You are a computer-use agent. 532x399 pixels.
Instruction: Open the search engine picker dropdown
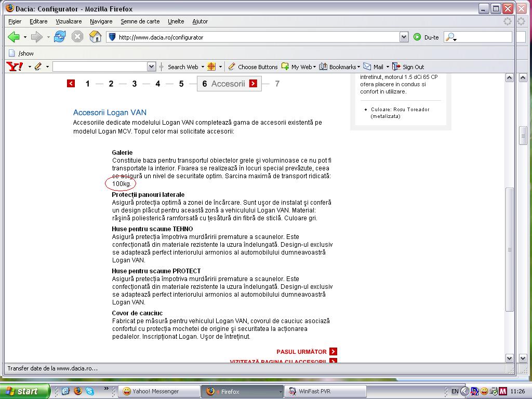point(451,37)
